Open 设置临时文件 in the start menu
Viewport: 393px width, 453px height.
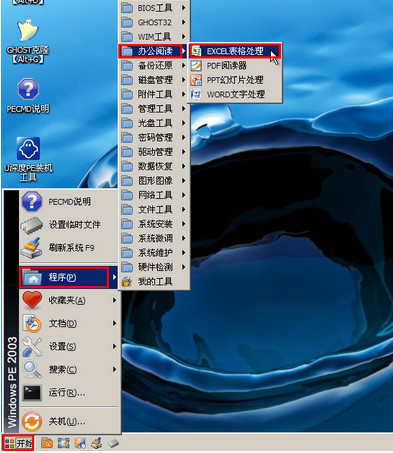69,225
